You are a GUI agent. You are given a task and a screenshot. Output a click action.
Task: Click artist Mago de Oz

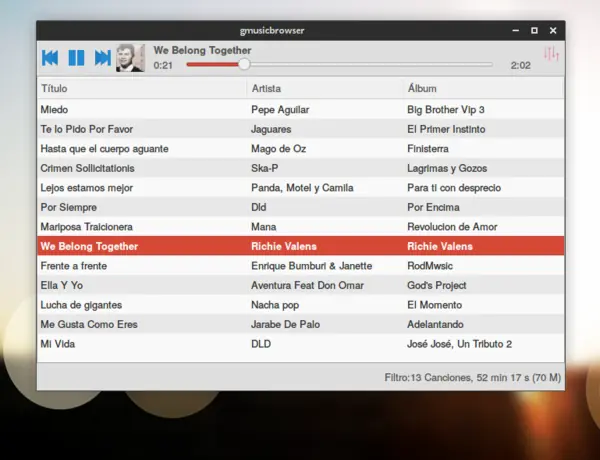click(278, 149)
